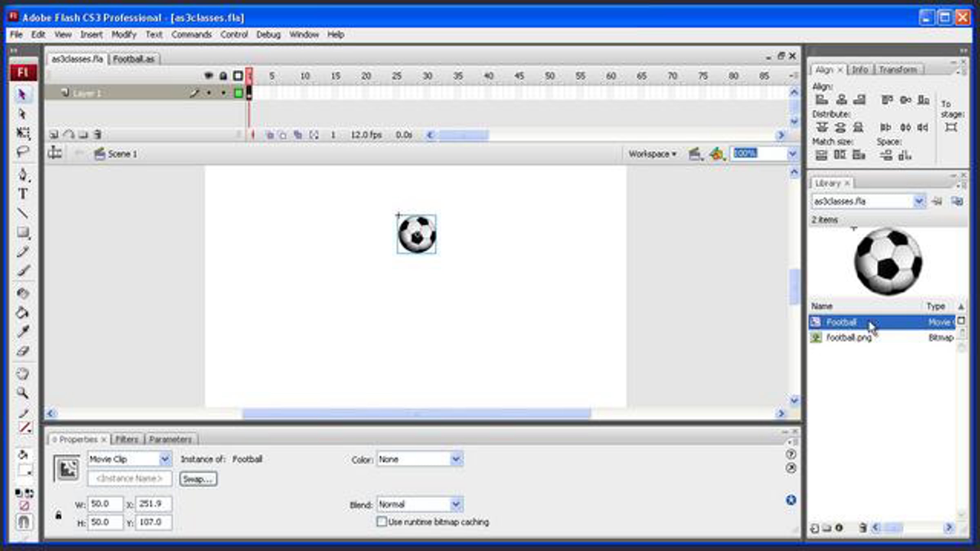This screenshot has height=551, width=980.
Task: Open the Blend mode Normal dropdown
Action: 456,504
